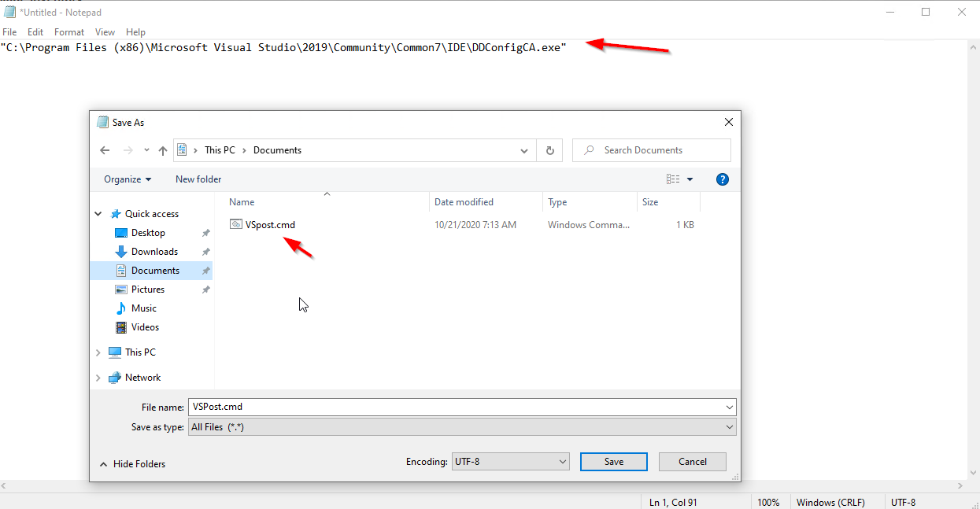Click the 100% zoom level in status bar
Screen dimensions: 980x509
click(x=768, y=503)
